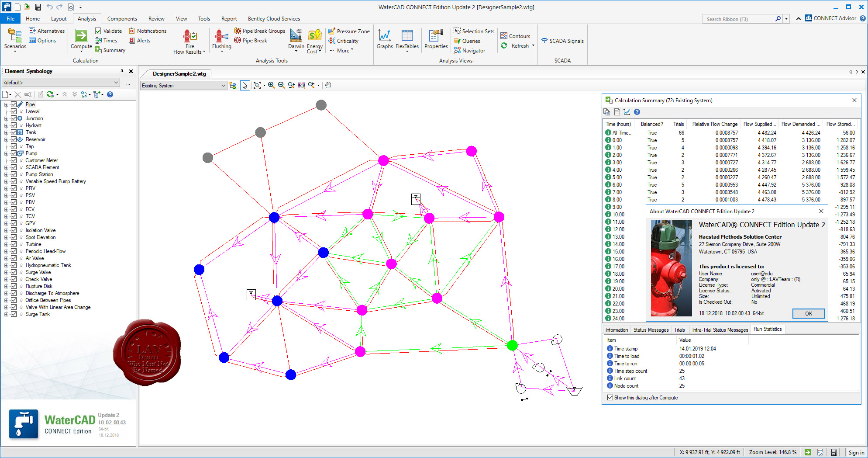Uncheck Show this dialog after Compute
Screen dimensions: 868x458
610,398
